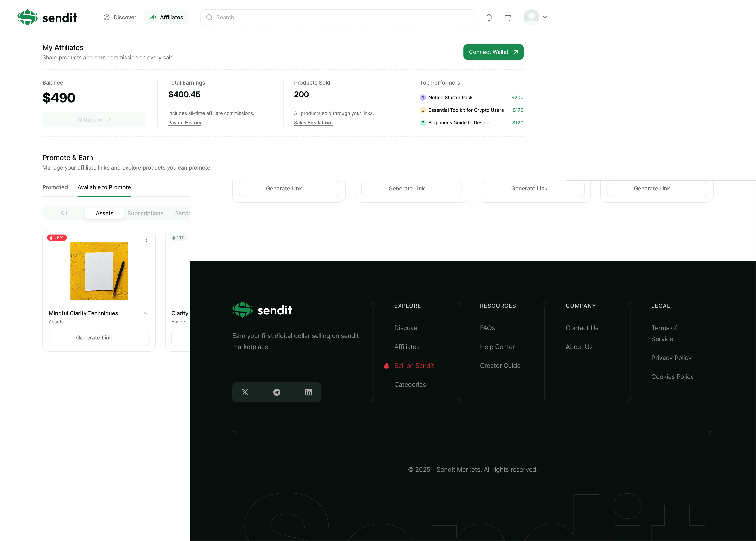Open the Categories footer link
The height and width of the screenshot is (541, 756).
[x=410, y=384]
